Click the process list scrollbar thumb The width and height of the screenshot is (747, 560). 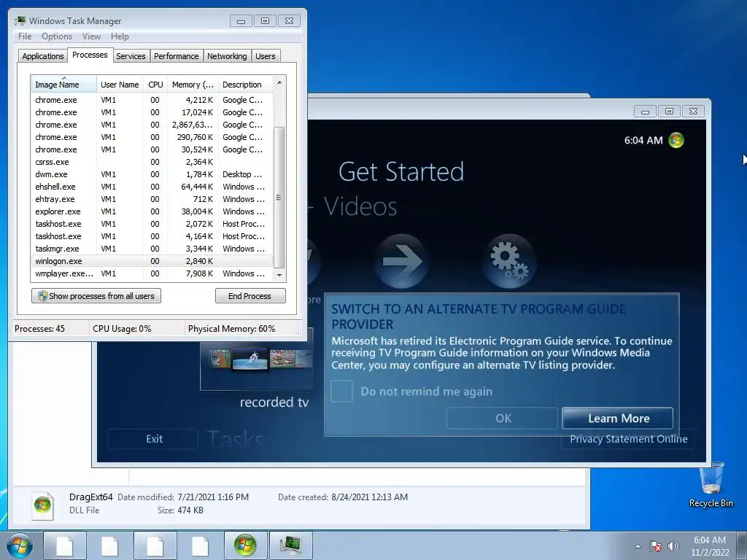279,198
